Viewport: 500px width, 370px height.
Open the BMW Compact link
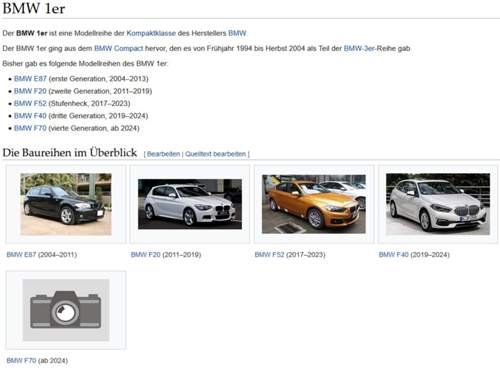point(119,48)
